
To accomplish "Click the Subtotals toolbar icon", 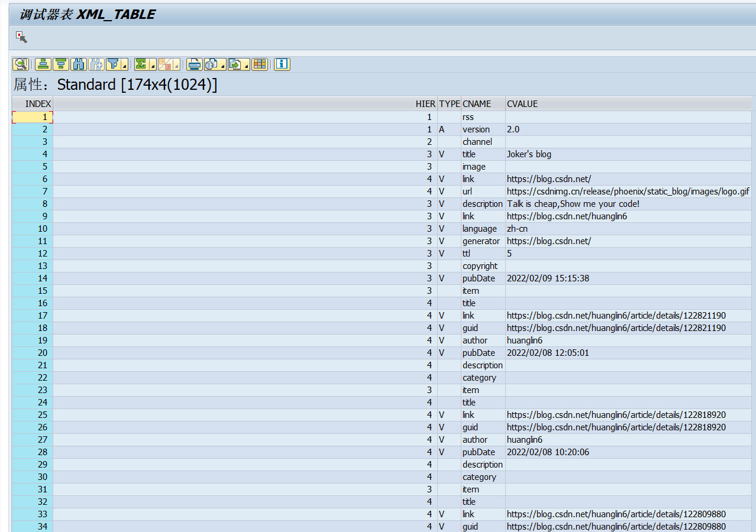I will (x=165, y=64).
